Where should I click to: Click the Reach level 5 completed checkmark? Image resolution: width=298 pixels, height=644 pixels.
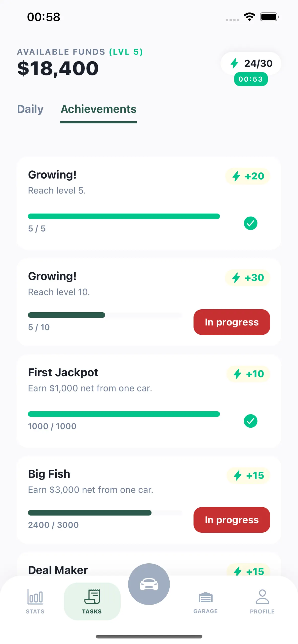pyautogui.click(x=251, y=223)
